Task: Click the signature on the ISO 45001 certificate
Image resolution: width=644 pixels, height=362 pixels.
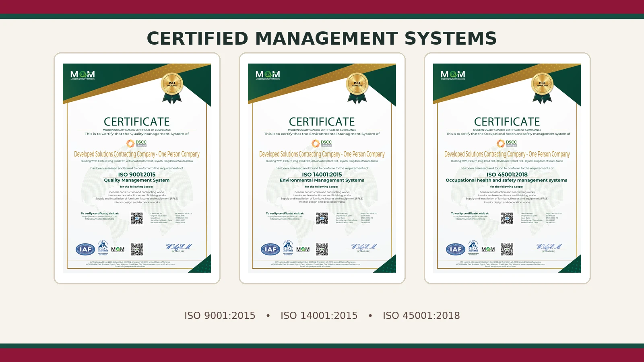Action: click(x=549, y=247)
